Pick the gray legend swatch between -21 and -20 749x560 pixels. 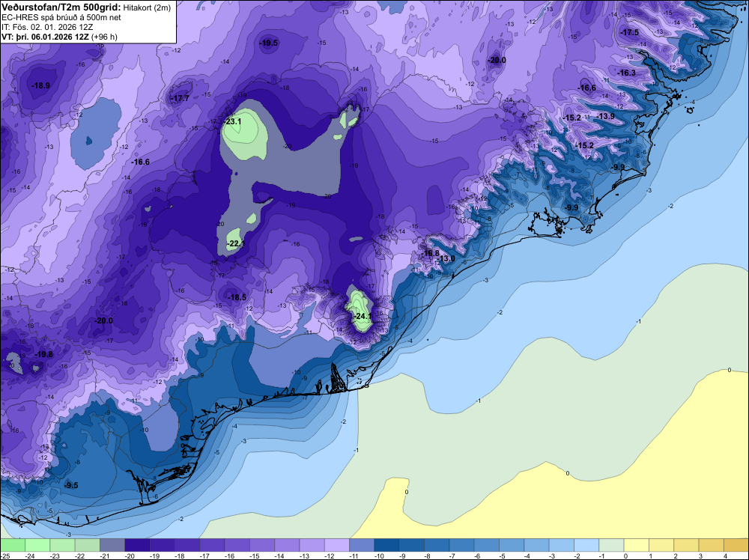pos(112,544)
